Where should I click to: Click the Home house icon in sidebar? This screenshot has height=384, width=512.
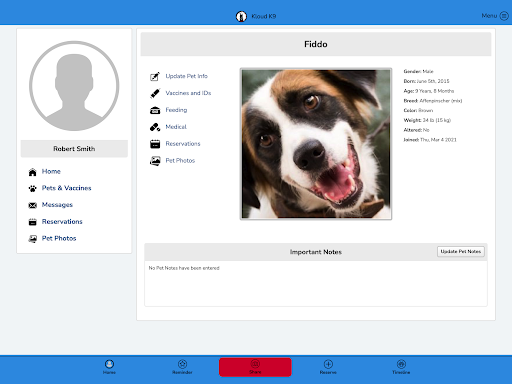pos(32,172)
